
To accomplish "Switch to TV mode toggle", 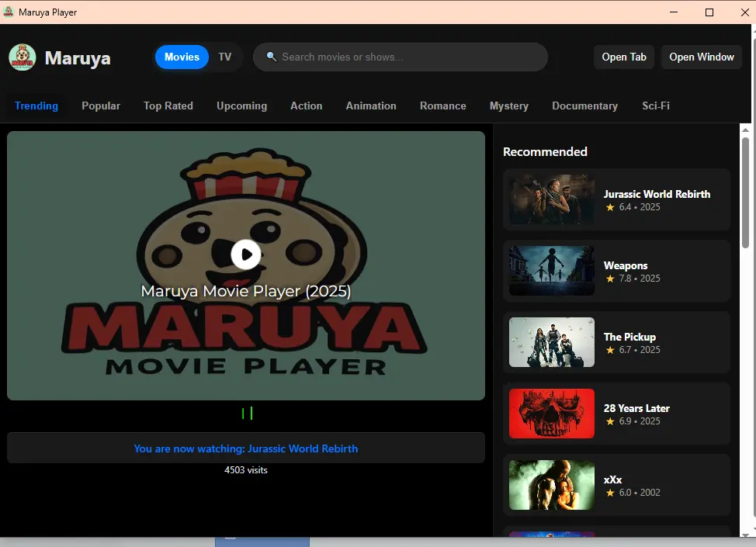I will (x=224, y=57).
